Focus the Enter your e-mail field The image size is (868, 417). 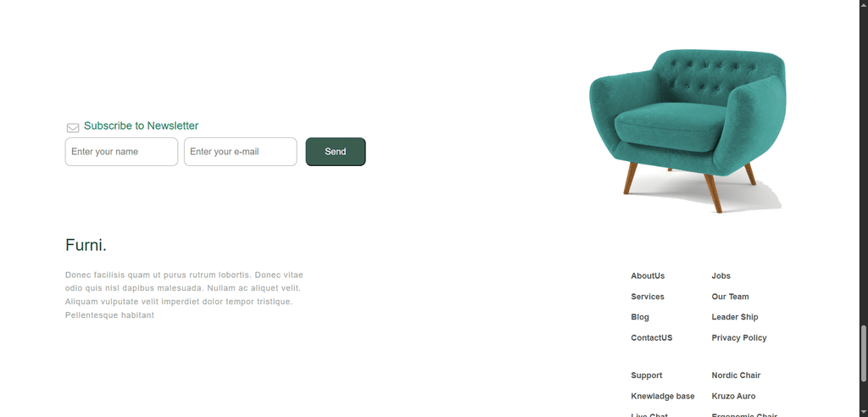coord(240,152)
